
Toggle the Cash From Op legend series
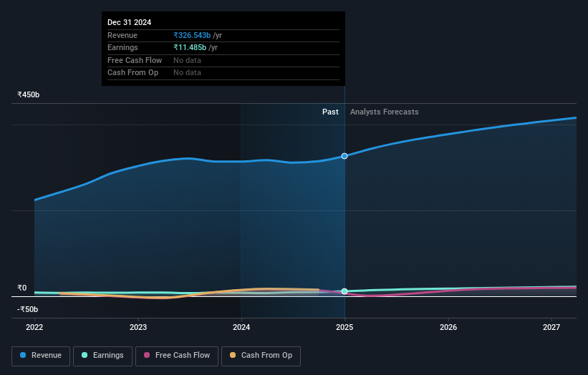click(261, 356)
